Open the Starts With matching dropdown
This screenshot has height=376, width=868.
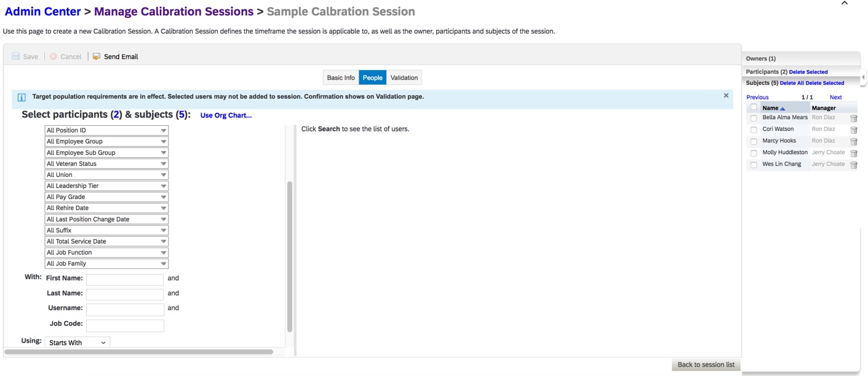pos(76,342)
